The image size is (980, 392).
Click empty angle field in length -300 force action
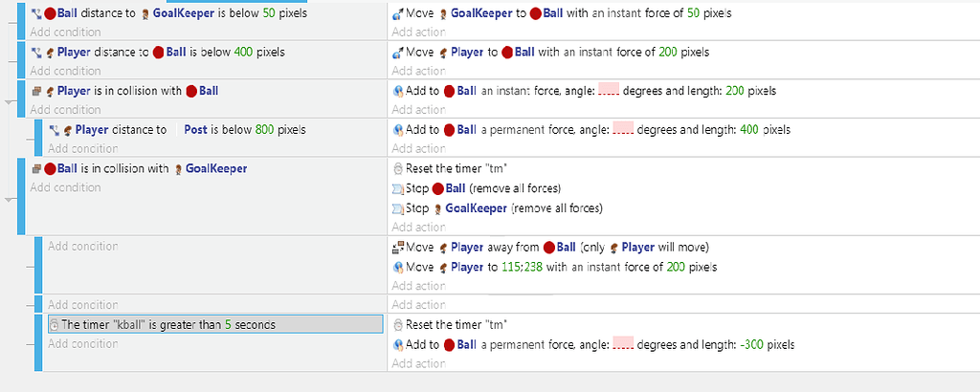623,344
